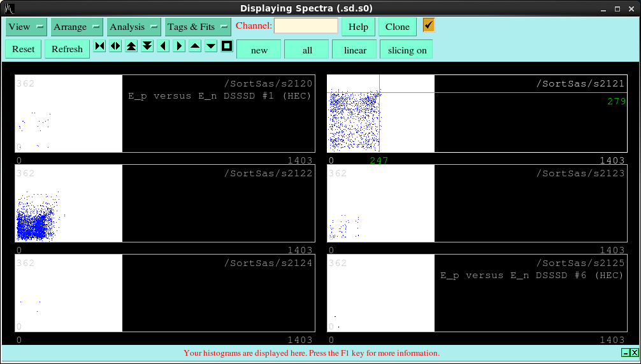Click the Channel input field

pyautogui.click(x=306, y=26)
